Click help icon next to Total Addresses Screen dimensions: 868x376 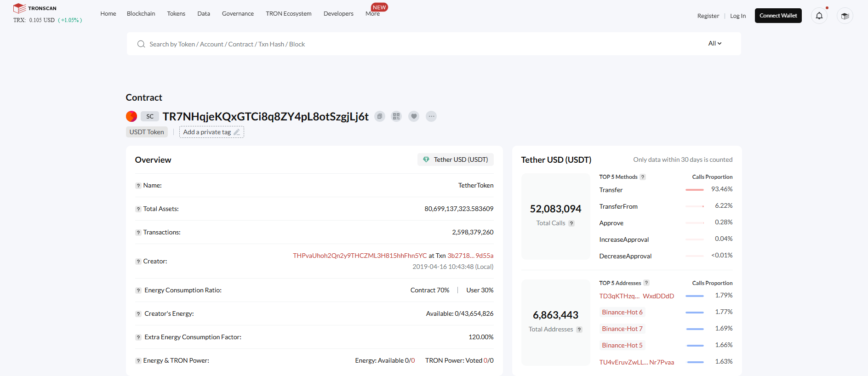(579, 330)
